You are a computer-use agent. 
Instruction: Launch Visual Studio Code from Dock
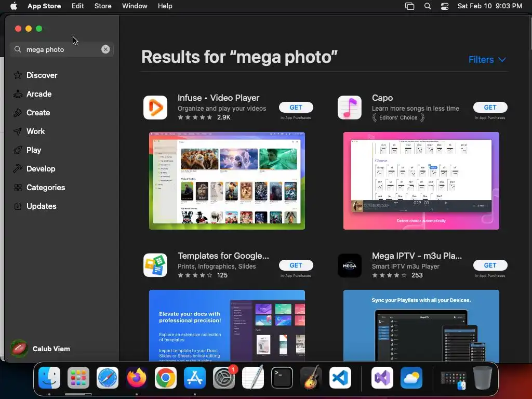[340, 378]
